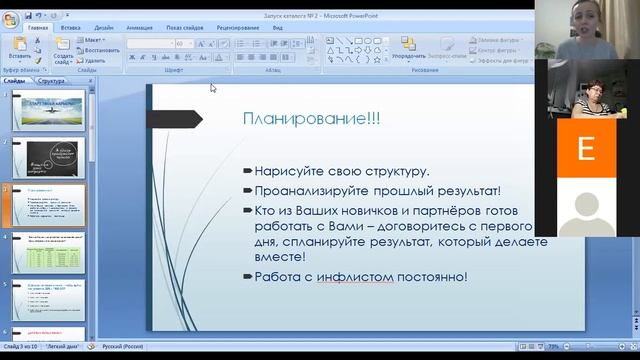Click the Русский (Россия) language indicator
640x360 pixels.
[122, 347]
